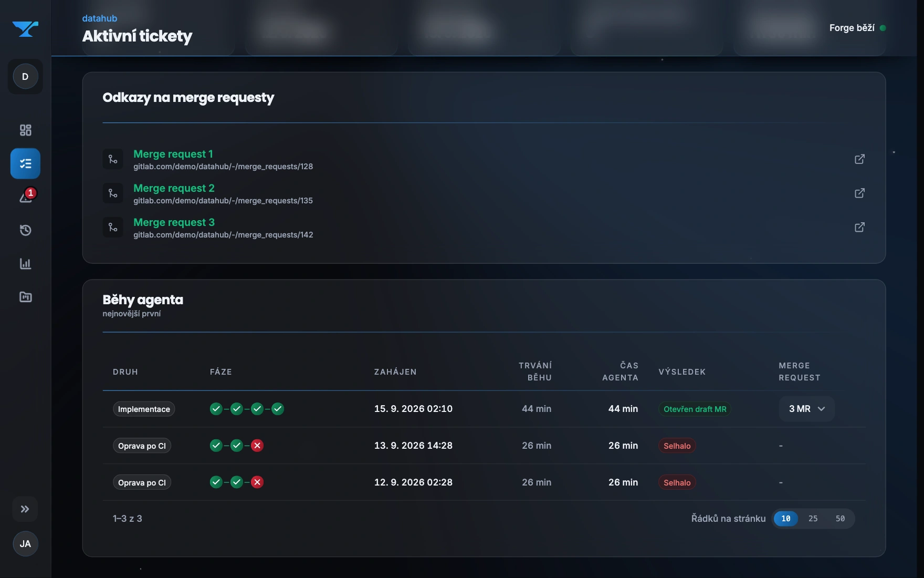This screenshot has width=924, height=578.
Task: Open the statistics bar chart icon
Action: point(25,263)
